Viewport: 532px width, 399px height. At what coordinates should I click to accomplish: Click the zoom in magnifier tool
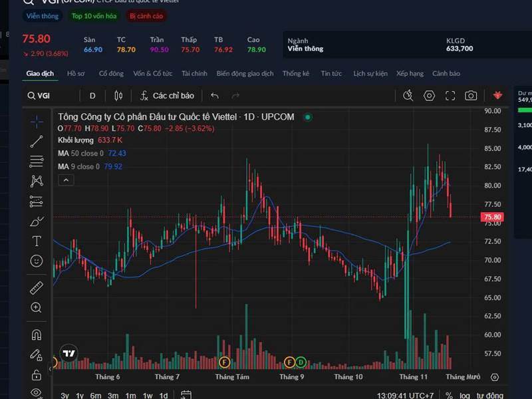[37, 307]
